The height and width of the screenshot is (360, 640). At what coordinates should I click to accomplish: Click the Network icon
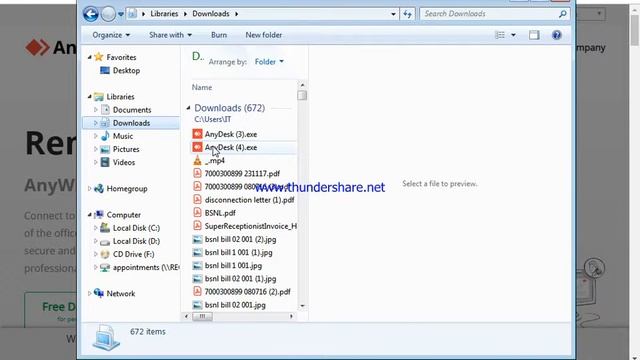99,293
